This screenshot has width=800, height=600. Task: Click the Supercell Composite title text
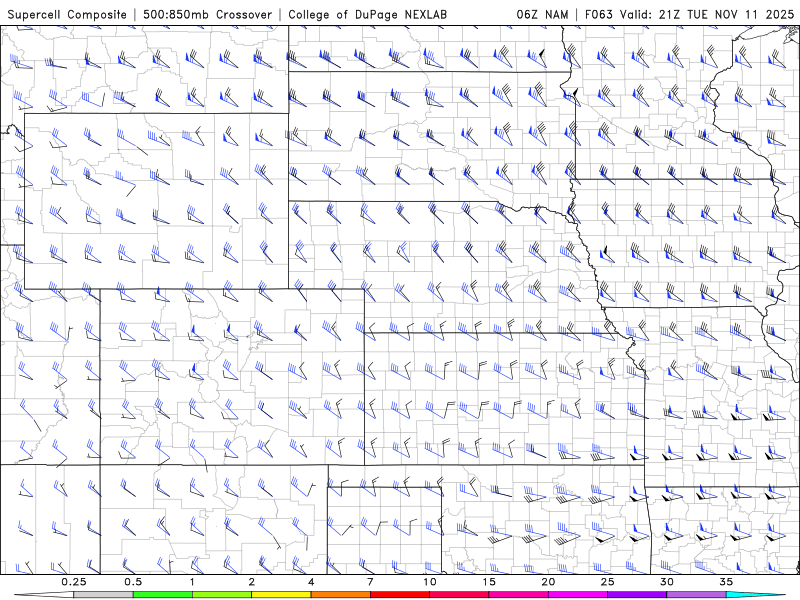tap(67, 14)
